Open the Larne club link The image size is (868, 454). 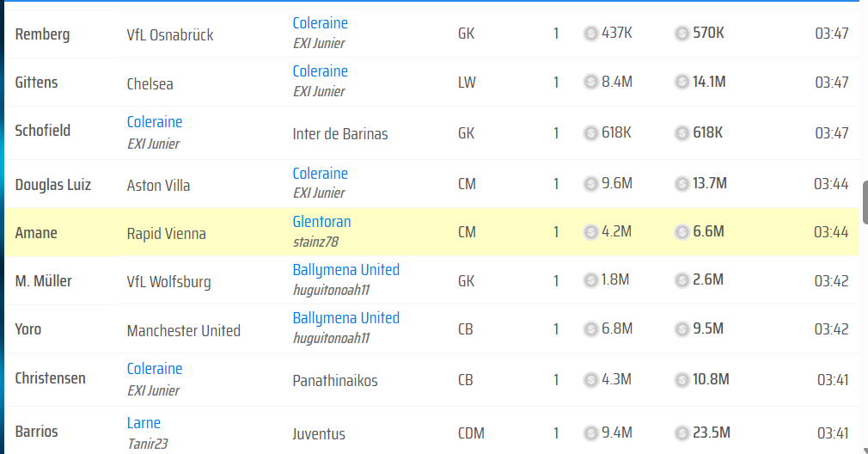coord(144,423)
